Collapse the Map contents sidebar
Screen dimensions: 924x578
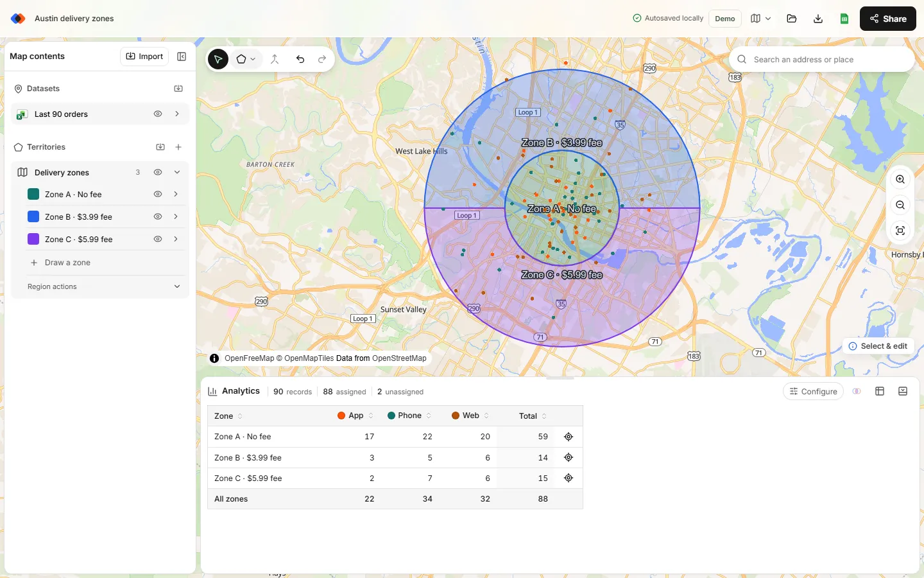tap(182, 57)
